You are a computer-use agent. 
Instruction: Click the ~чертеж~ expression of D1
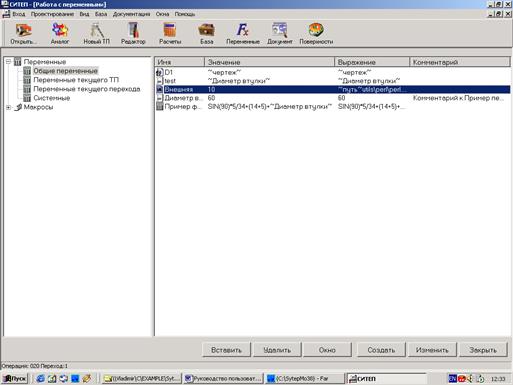click(x=354, y=72)
